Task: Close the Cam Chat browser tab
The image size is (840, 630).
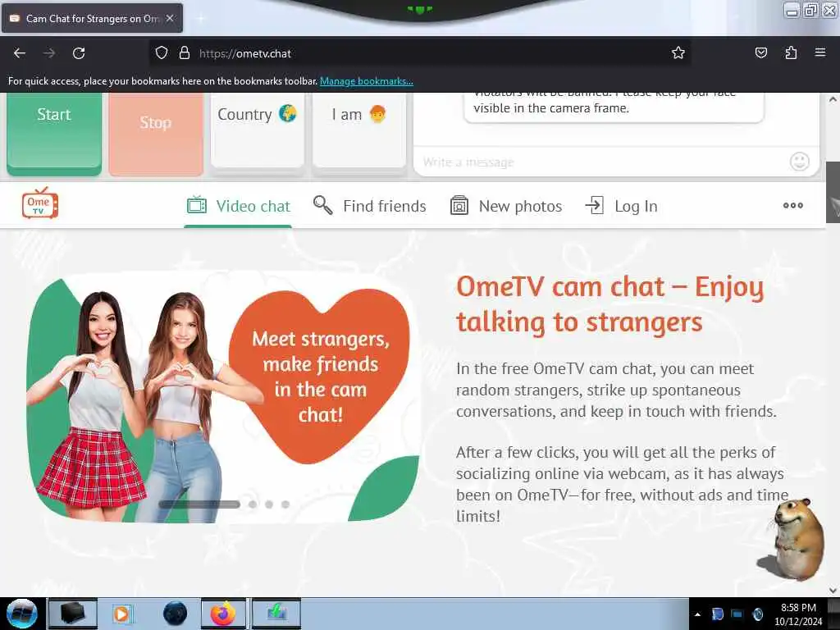Action: 170,18
